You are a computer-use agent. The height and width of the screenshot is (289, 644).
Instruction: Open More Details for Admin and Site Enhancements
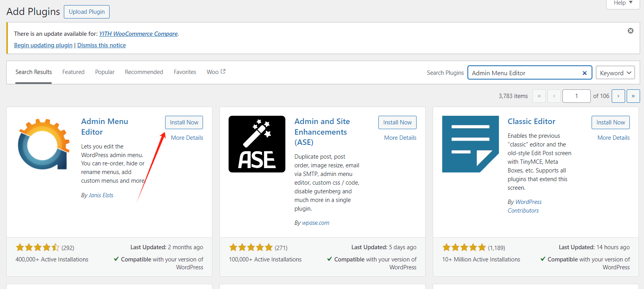coord(400,138)
